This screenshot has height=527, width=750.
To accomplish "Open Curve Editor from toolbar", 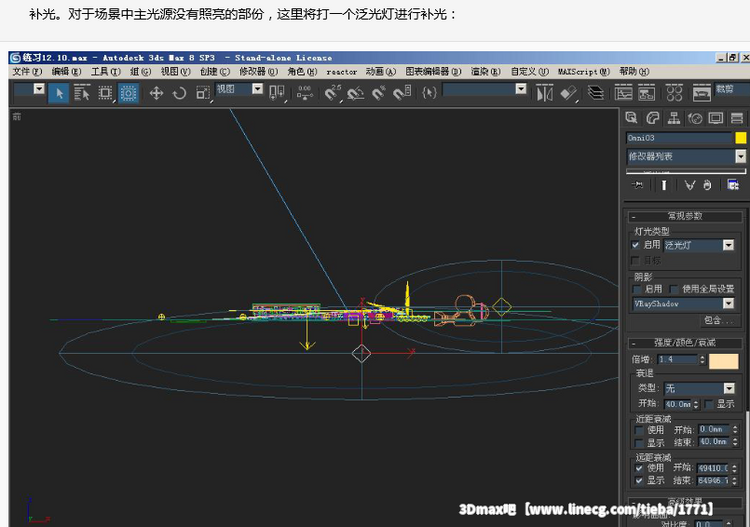I will tap(623, 93).
